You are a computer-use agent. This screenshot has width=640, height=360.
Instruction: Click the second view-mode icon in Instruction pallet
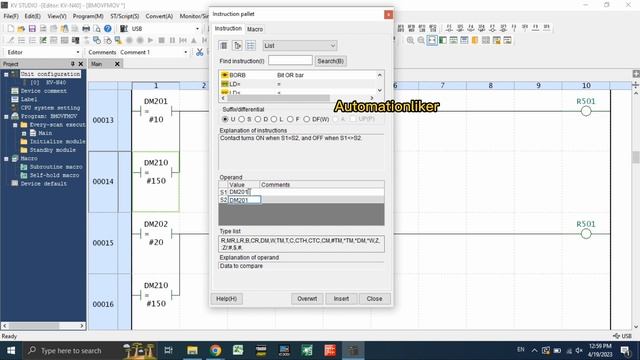[x=237, y=45]
